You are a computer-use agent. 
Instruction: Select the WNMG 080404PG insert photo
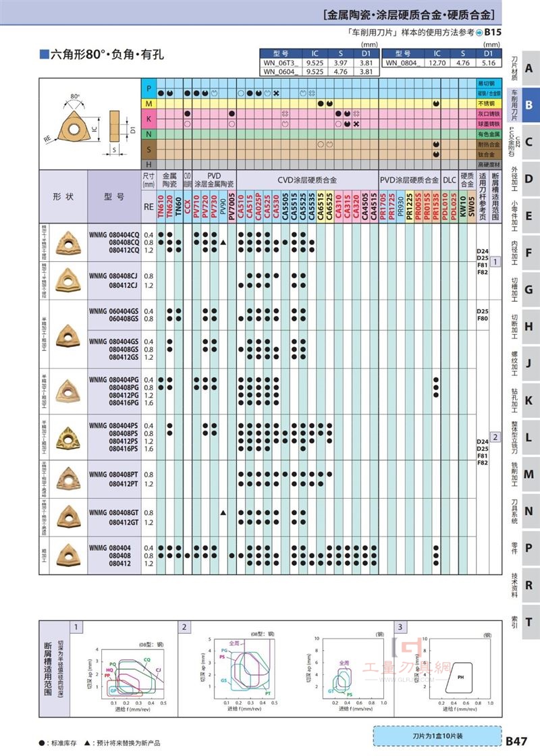click(68, 391)
